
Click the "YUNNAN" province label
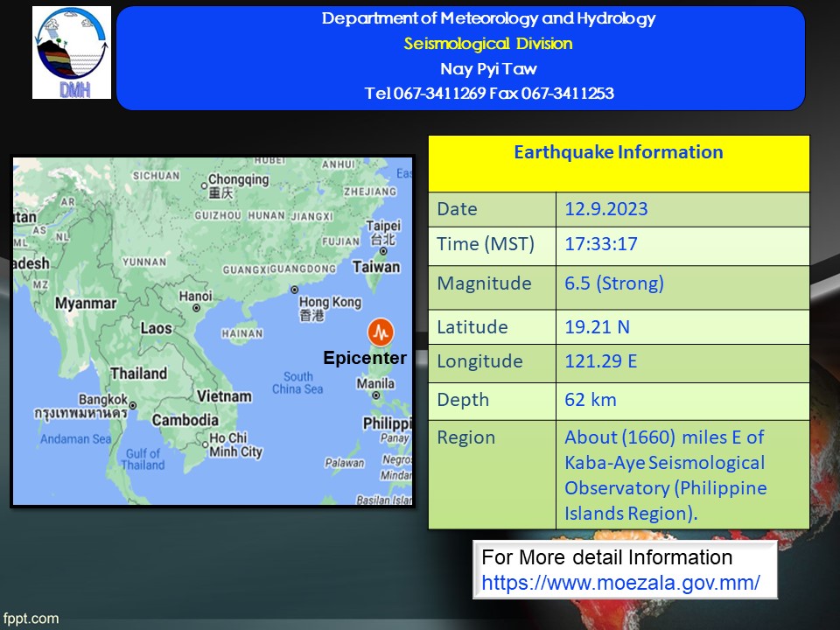coord(144,262)
